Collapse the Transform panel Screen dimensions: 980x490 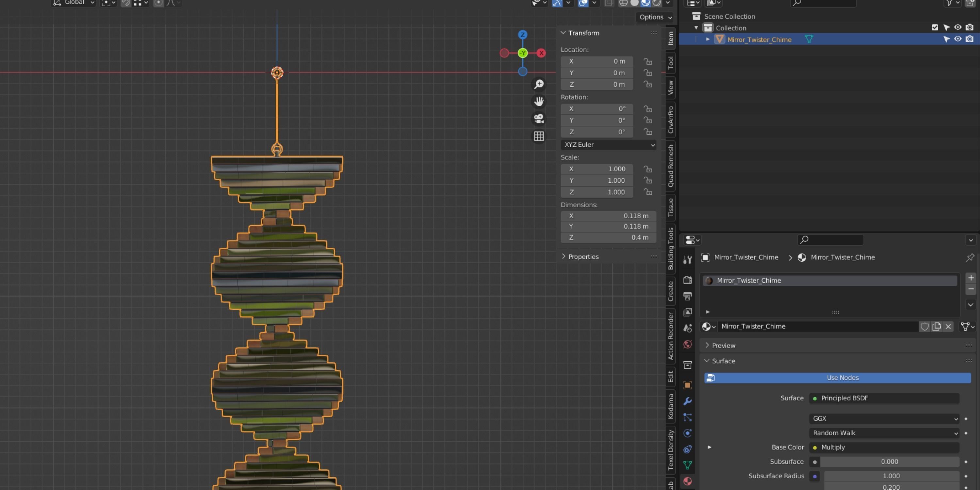click(563, 33)
